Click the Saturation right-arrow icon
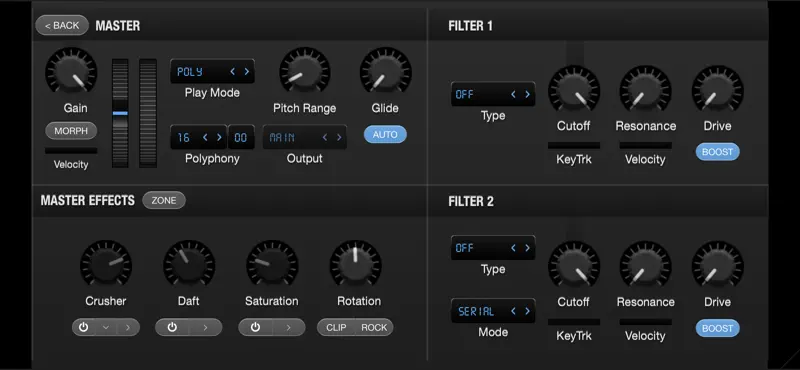Image resolution: width=800 pixels, height=370 pixels. pyautogui.click(x=288, y=328)
